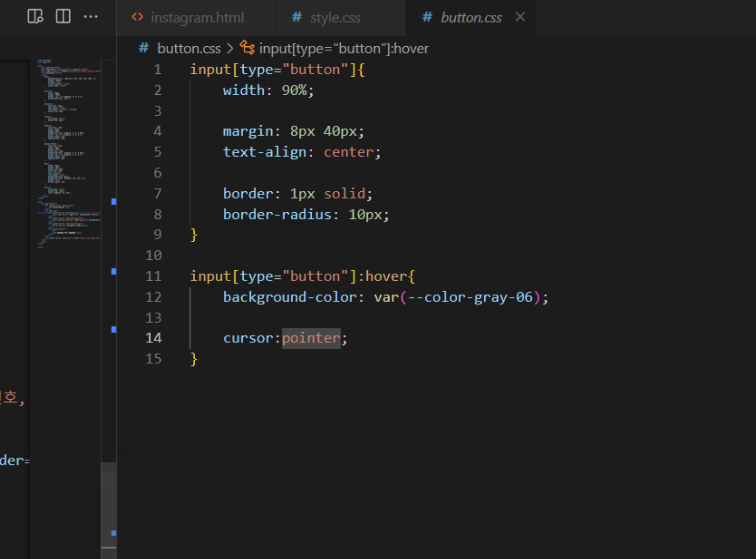Click the 'background-color' property
The height and width of the screenshot is (559, 756).
(x=290, y=297)
